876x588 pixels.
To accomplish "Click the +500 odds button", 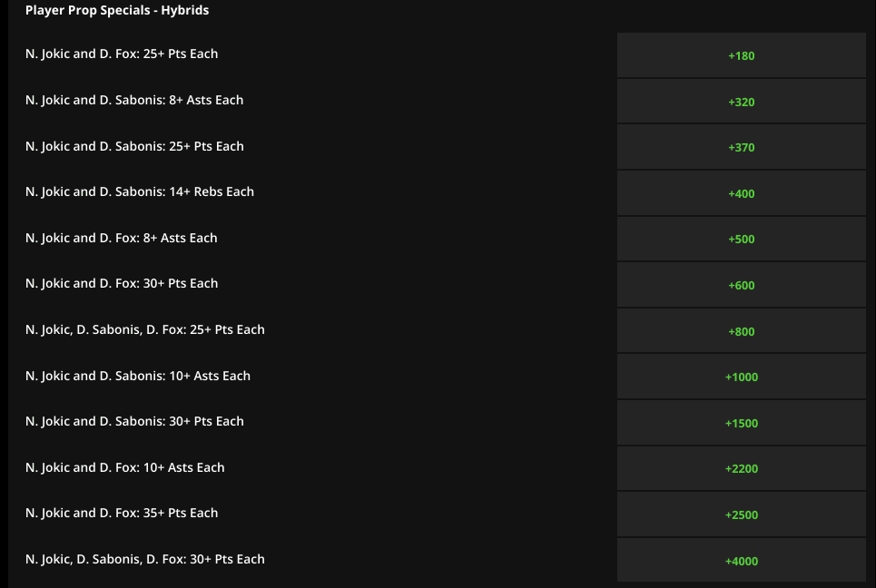I will pos(741,240).
